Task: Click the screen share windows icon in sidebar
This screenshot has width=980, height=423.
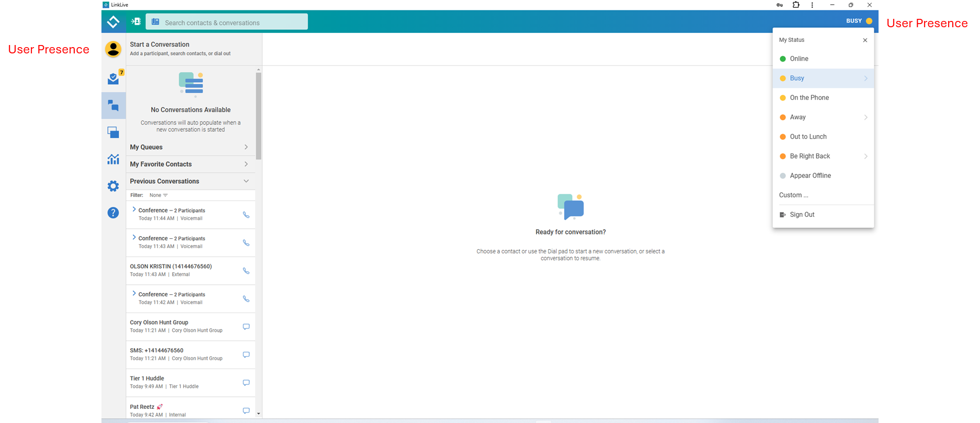Action: [x=113, y=132]
